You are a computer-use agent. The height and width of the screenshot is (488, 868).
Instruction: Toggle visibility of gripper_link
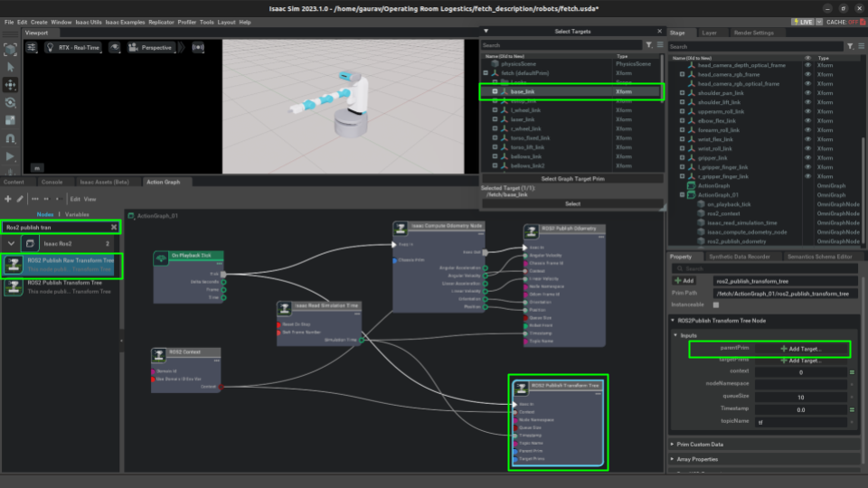point(807,157)
